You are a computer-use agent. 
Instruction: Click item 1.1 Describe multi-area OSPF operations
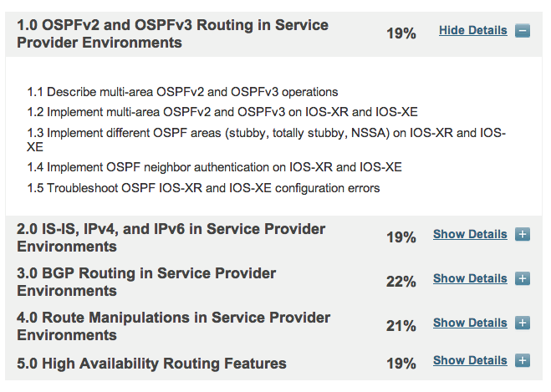tap(182, 92)
